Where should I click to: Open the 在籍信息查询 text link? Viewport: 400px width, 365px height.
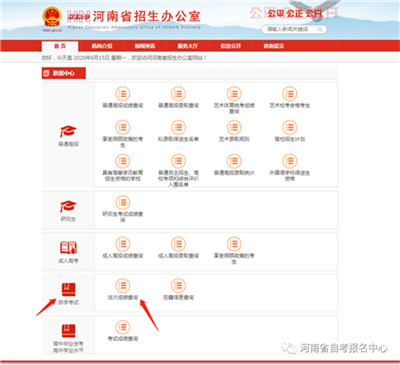178,297
